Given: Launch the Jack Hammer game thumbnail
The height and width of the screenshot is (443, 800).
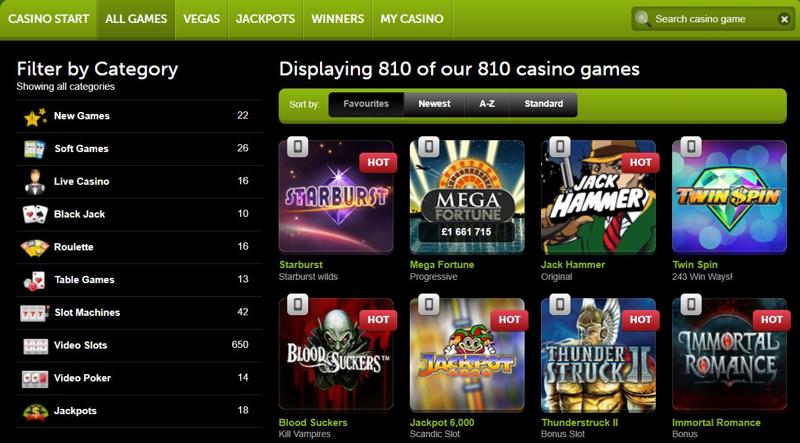Looking at the screenshot, I should pos(598,197).
